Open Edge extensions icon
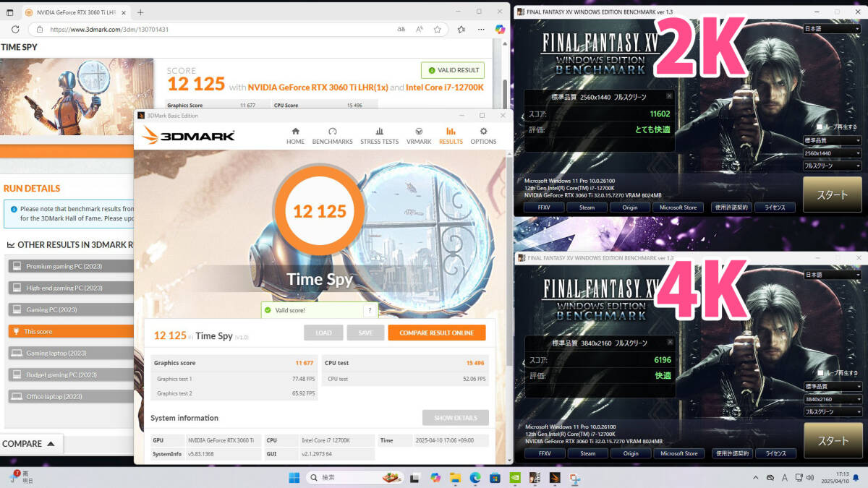 pos(461,30)
